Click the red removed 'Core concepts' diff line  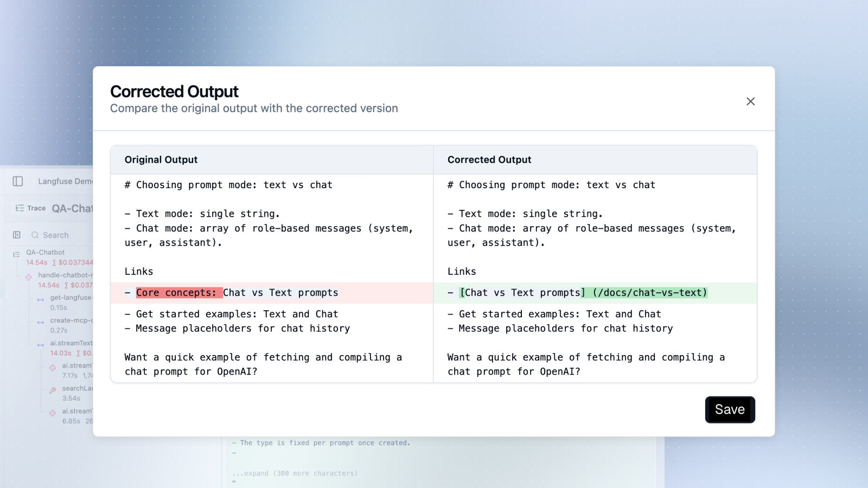(x=271, y=293)
